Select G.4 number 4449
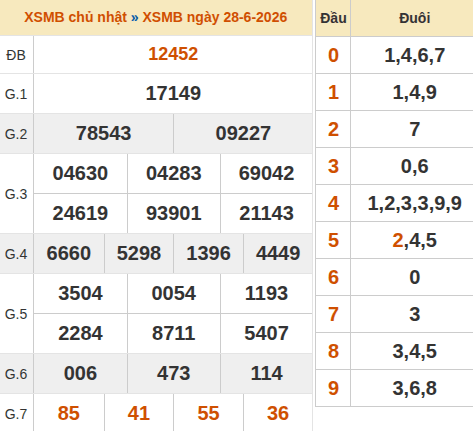The width and height of the screenshot is (473, 431). pyautogui.click(x=278, y=253)
